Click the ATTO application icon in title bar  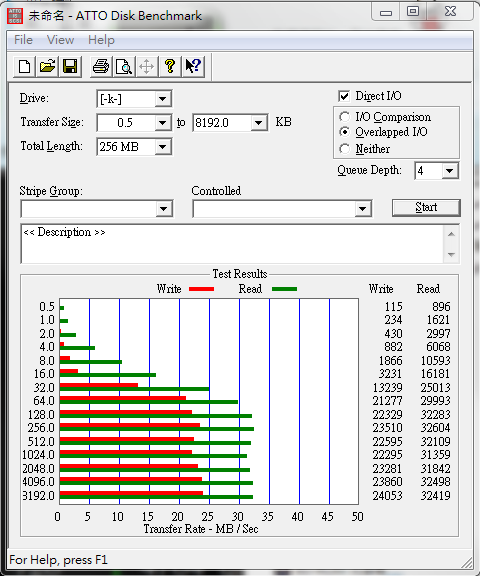[15, 16]
